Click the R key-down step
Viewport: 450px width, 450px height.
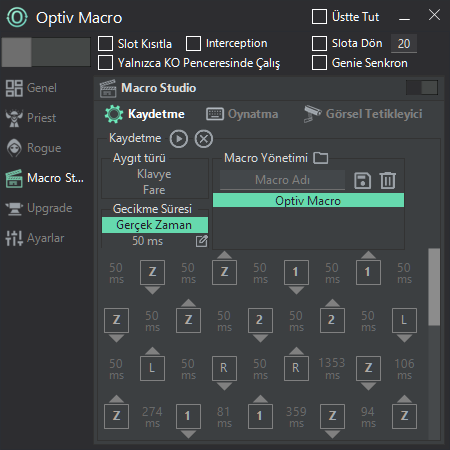click(224, 368)
